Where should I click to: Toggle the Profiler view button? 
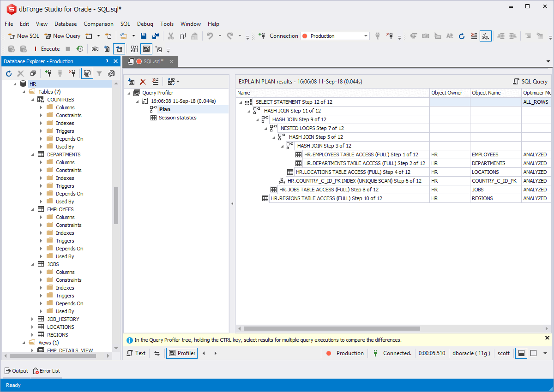pos(182,353)
